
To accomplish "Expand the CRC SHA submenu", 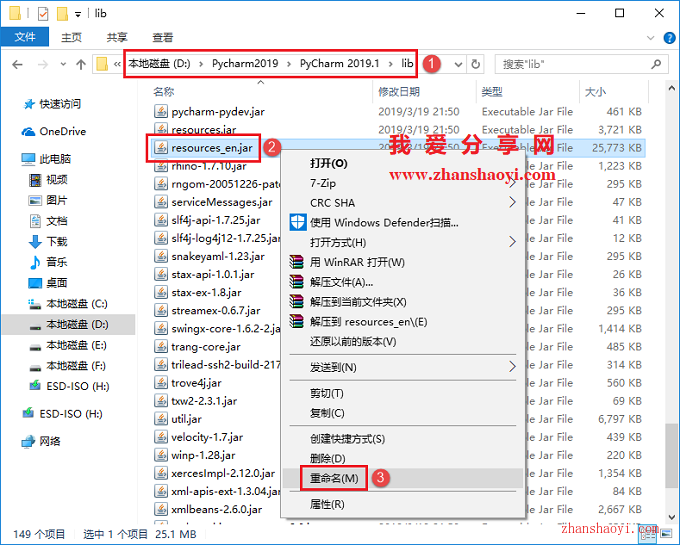I will pos(512,202).
